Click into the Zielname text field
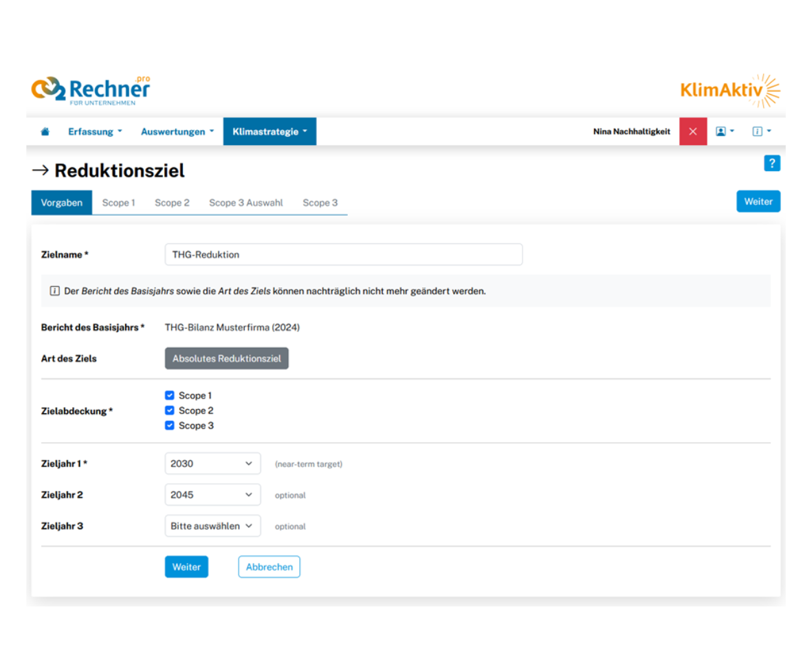The image size is (812, 660). 343,254
